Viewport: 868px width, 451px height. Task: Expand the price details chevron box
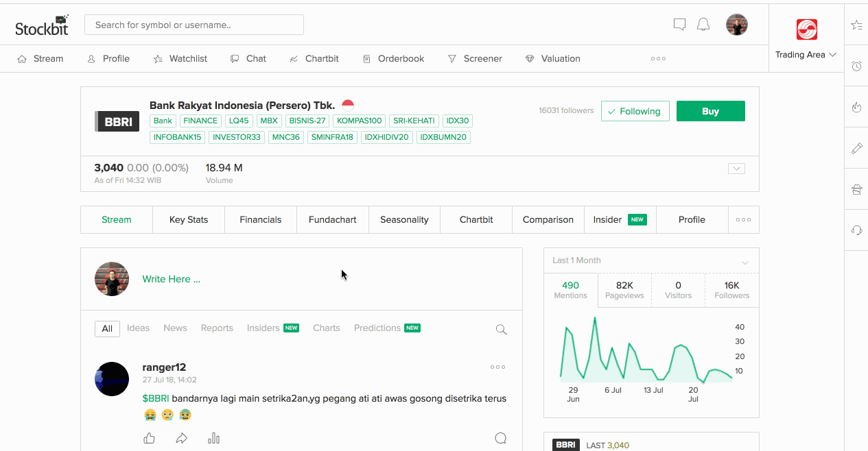coord(736,169)
